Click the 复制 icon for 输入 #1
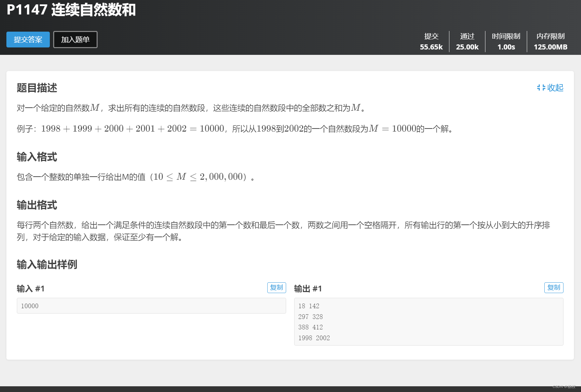Viewport: 581px width, 392px height. tap(276, 288)
